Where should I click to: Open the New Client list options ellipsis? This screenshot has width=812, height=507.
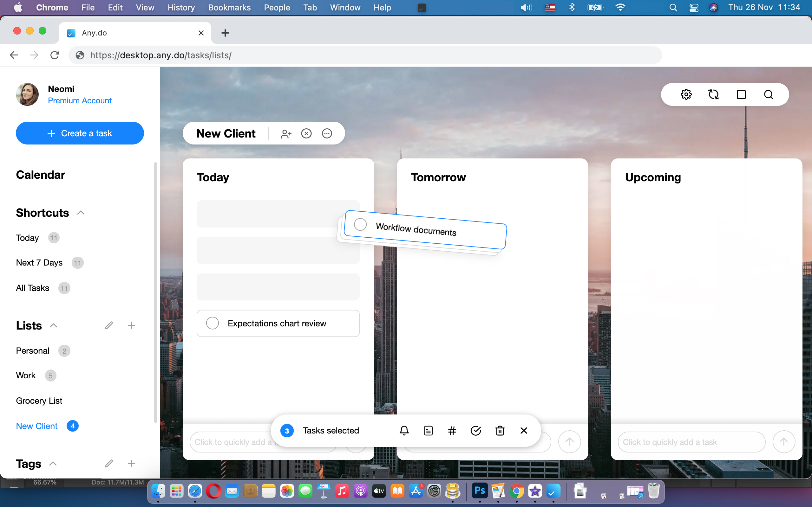point(327,133)
